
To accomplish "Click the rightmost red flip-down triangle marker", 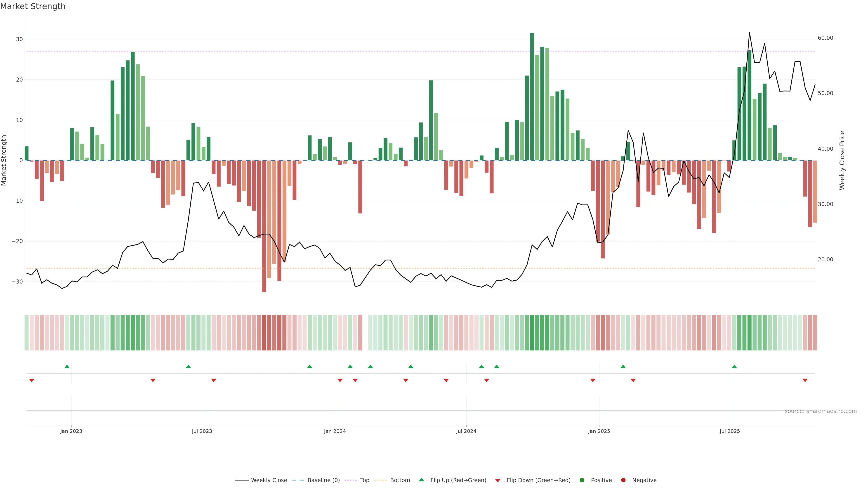I will coord(805,380).
